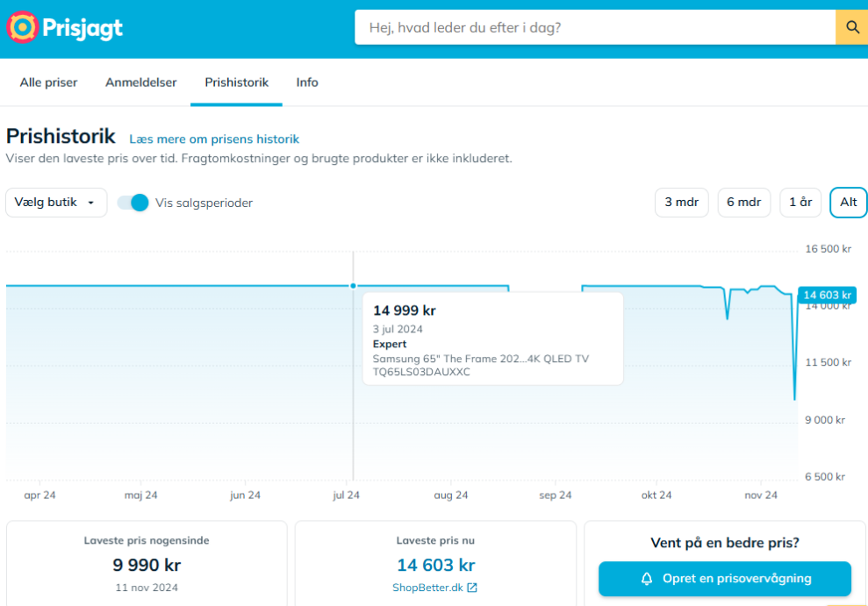Toggle the Vis salgsperioder switch
Screen dimensions: 868x606
point(134,203)
